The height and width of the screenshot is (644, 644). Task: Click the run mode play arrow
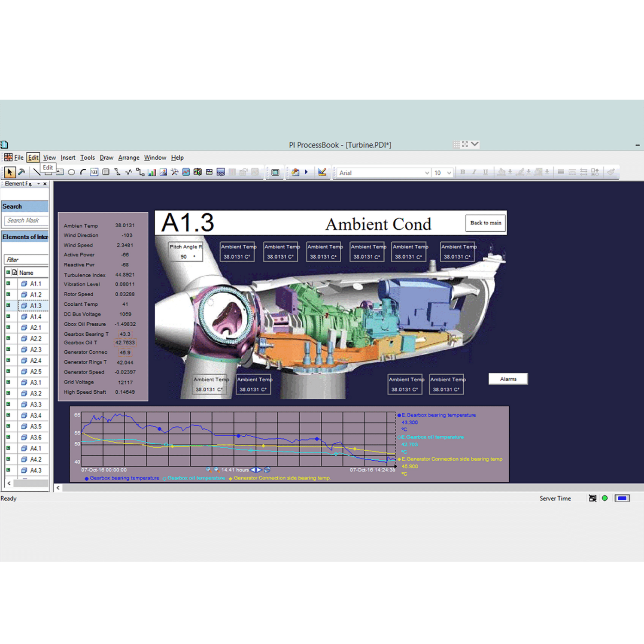pos(306,172)
